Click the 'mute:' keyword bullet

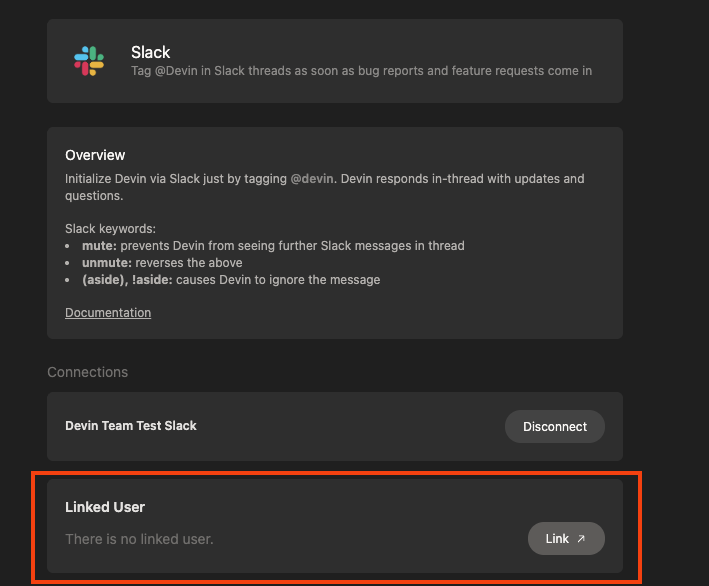pos(99,246)
